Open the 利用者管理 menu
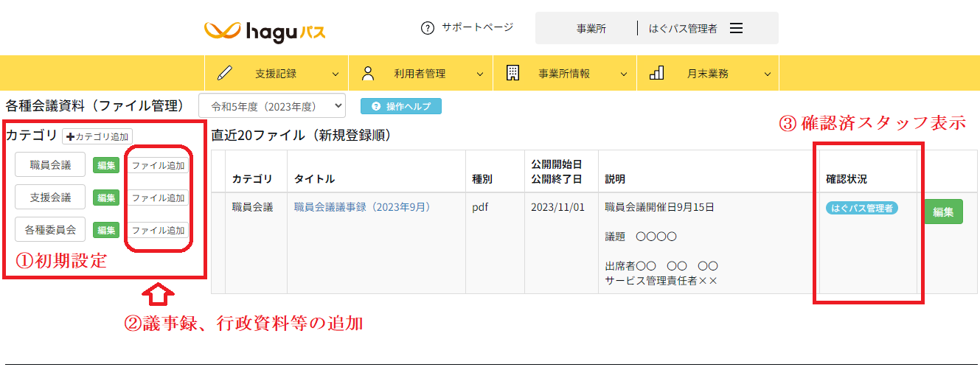This screenshot has height=370, width=980. tap(420, 74)
